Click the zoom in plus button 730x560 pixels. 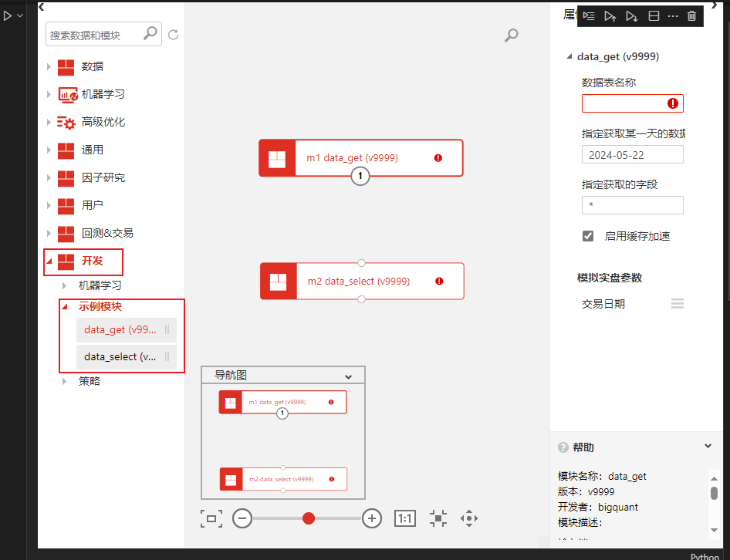coord(373,518)
